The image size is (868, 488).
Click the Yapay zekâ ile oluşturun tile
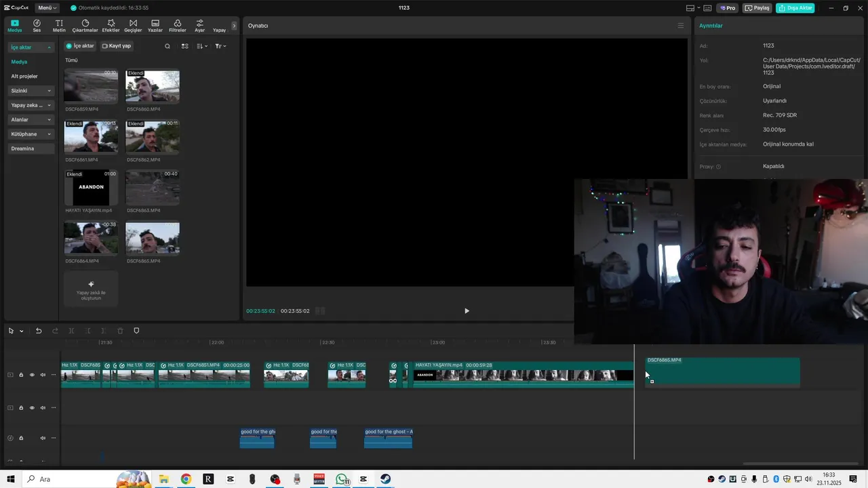point(91,289)
